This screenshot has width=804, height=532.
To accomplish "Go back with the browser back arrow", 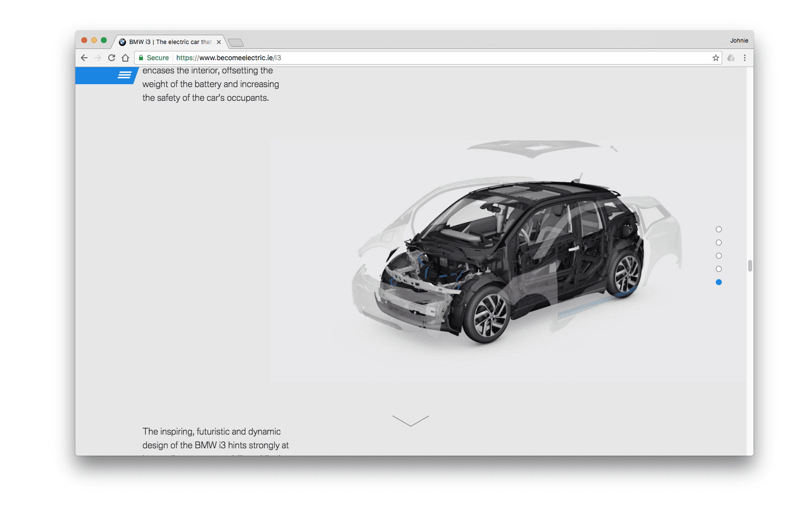I will 84,58.
